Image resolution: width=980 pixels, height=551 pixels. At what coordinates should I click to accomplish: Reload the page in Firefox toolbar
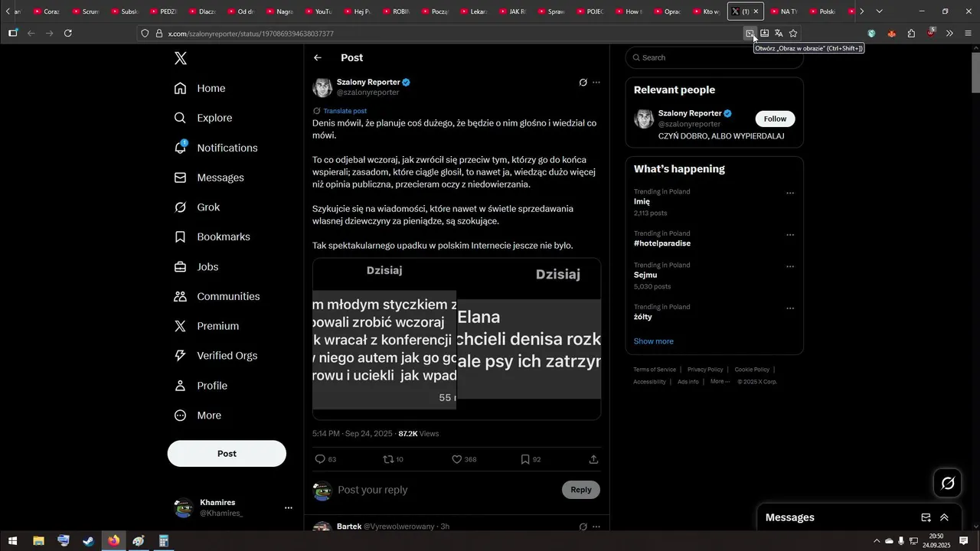(x=68, y=34)
